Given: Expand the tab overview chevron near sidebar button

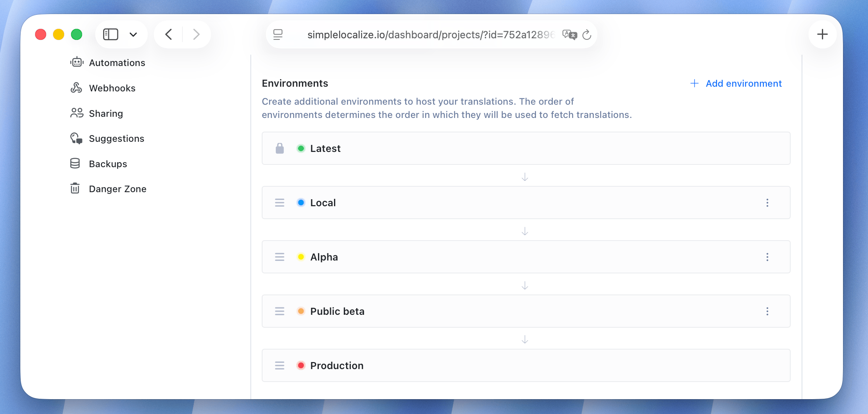Looking at the screenshot, I should tap(133, 34).
